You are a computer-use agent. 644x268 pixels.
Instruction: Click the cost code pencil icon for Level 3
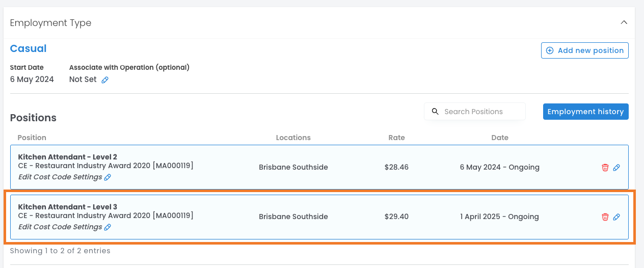point(108,227)
